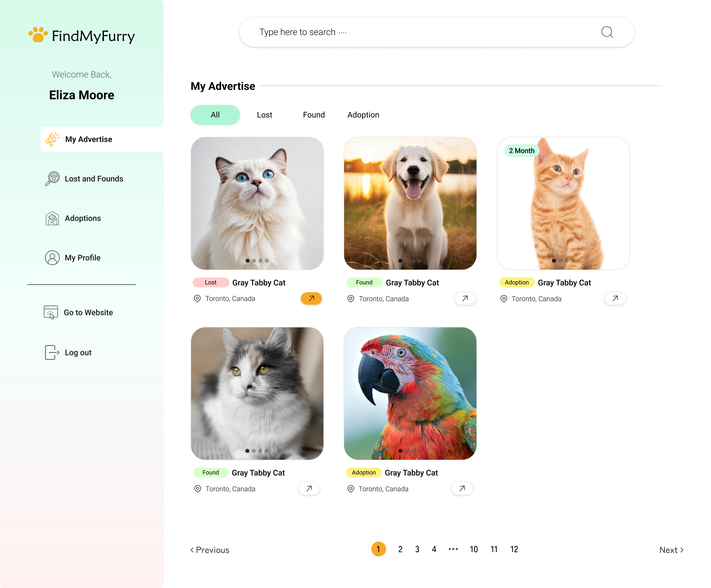
Task: Click the Log out door icon
Action: pos(52,353)
